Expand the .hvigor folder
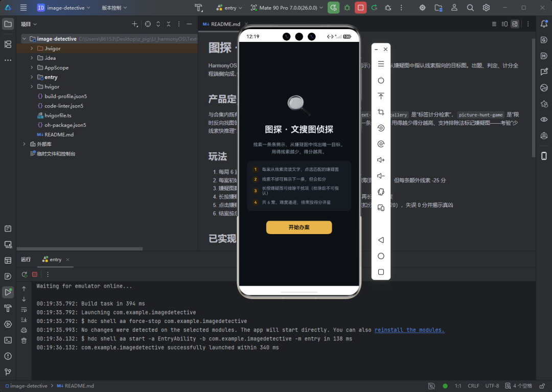552x392 pixels. pos(32,48)
